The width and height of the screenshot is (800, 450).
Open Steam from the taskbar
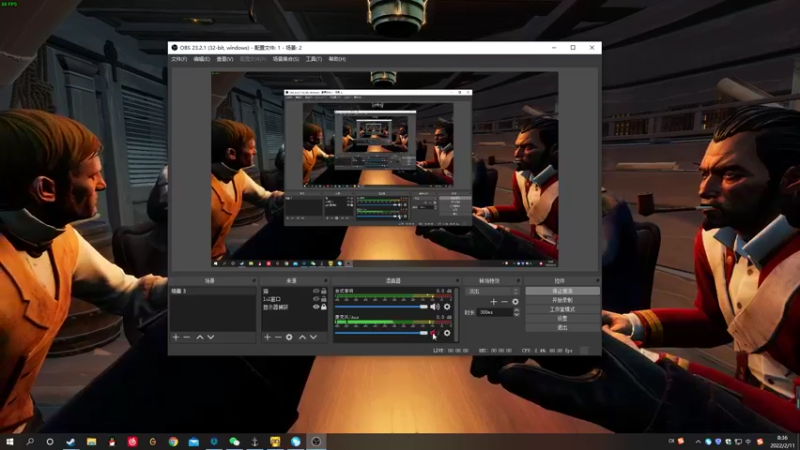pyautogui.click(x=70, y=442)
